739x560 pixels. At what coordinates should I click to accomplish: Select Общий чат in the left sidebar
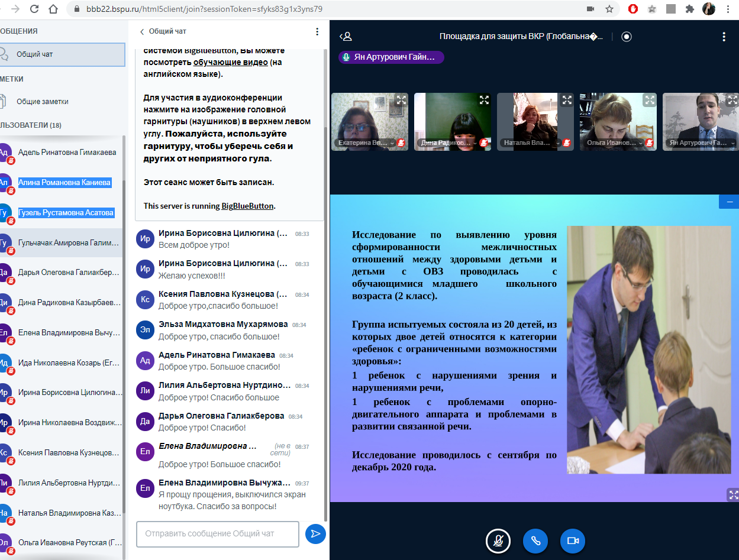[62, 54]
